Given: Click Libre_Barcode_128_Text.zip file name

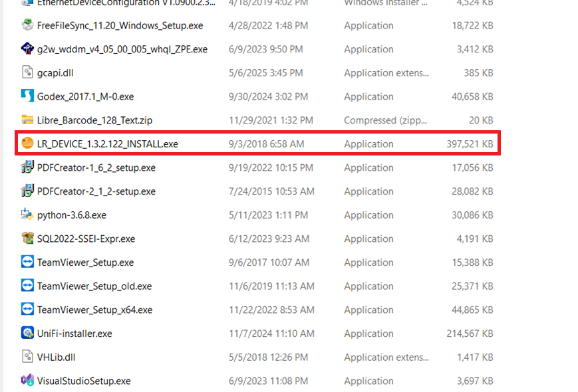Looking at the screenshot, I should point(94,120).
